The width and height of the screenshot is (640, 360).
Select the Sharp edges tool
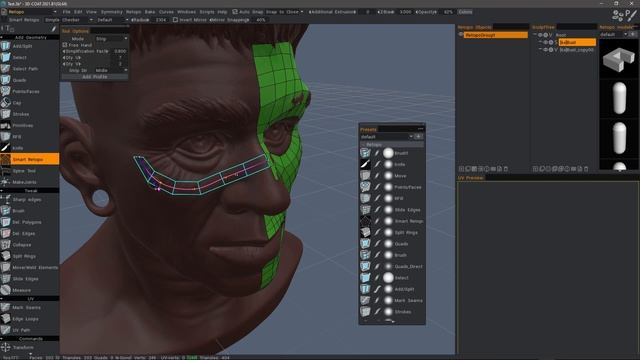29,200
